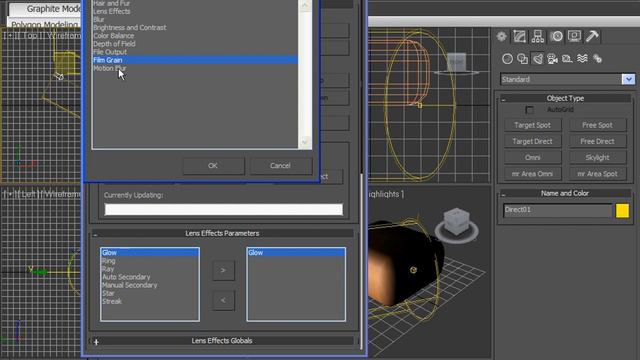This screenshot has width=640, height=360.
Task: Select Film Grain effect
Action: coord(195,60)
